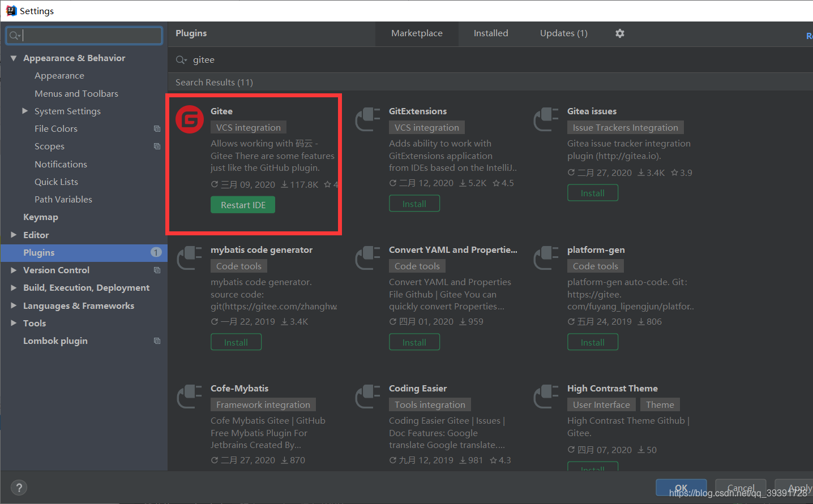The height and width of the screenshot is (504, 813).
Task: Switch to the Marketplace tab
Action: coord(417,34)
